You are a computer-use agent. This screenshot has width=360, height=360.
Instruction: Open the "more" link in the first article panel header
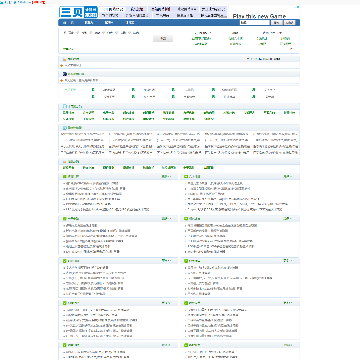166,176
